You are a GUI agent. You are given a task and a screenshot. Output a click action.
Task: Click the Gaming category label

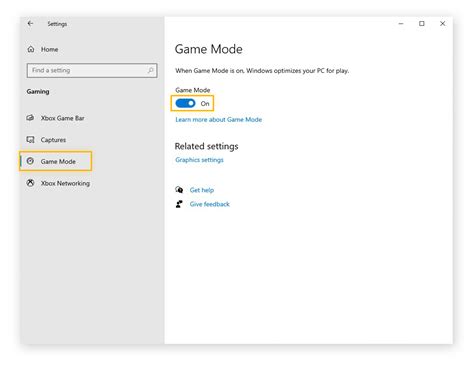tap(38, 91)
